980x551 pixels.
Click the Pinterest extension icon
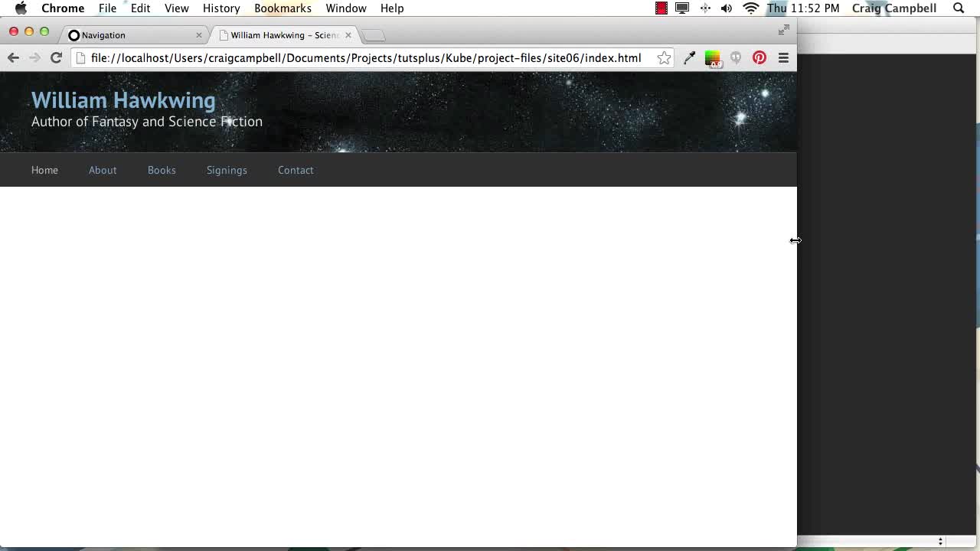click(x=759, y=58)
